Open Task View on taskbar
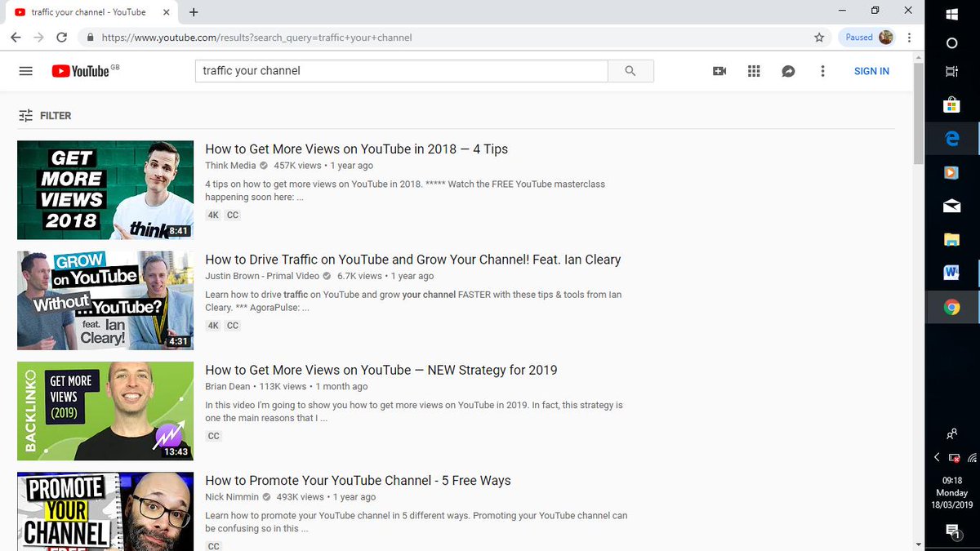980x551 pixels. 951,72
